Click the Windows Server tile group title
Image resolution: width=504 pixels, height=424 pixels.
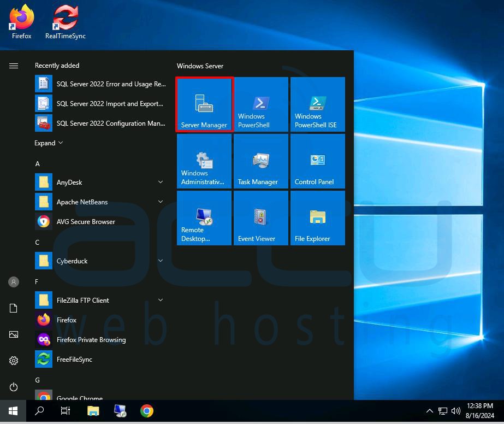click(x=200, y=66)
